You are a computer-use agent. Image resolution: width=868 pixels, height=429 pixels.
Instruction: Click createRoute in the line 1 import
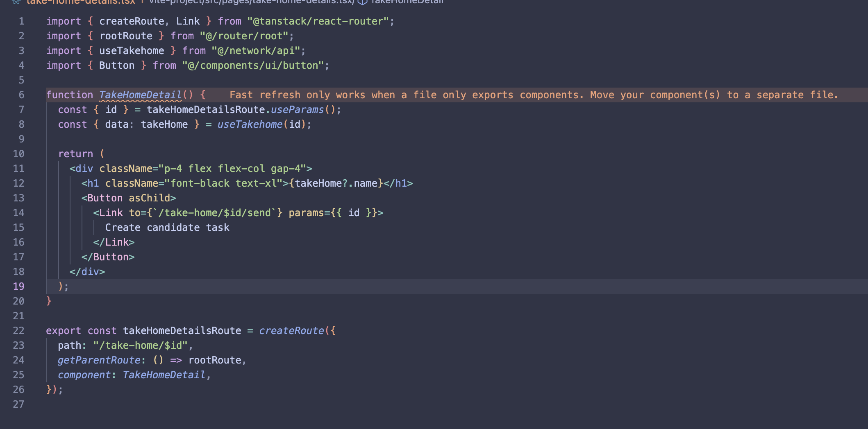click(x=132, y=21)
